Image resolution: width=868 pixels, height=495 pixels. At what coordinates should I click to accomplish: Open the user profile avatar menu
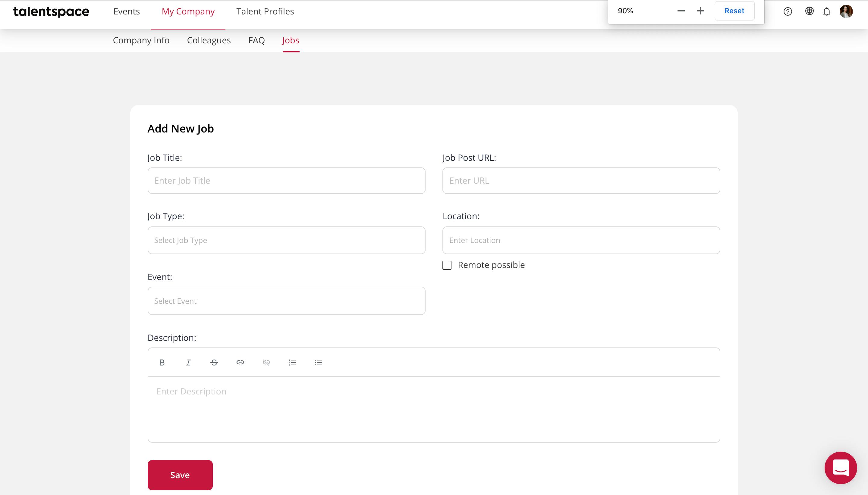click(x=846, y=11)
